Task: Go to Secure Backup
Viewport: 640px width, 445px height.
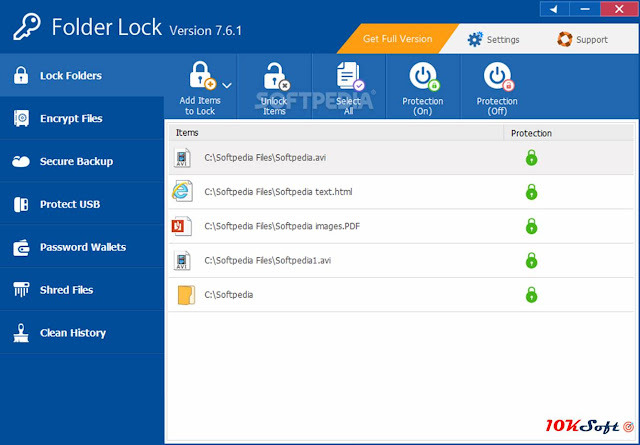Action: (82, 161)
